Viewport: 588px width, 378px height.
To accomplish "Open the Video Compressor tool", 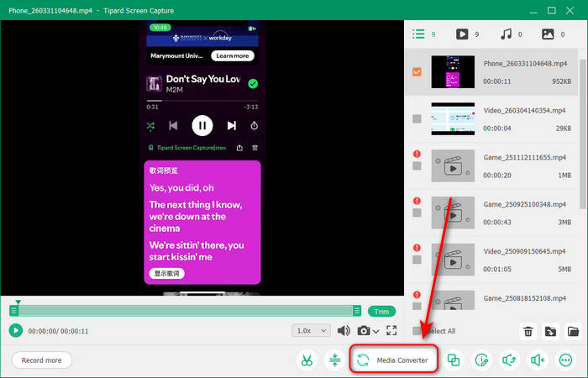I will coord(335,360).
